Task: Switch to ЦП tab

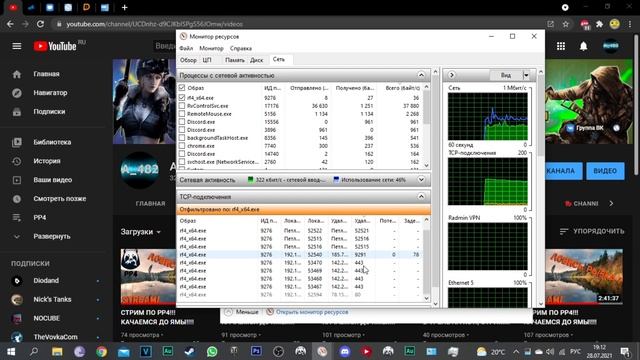Action: pyautogui.click(x=207, y=60)
